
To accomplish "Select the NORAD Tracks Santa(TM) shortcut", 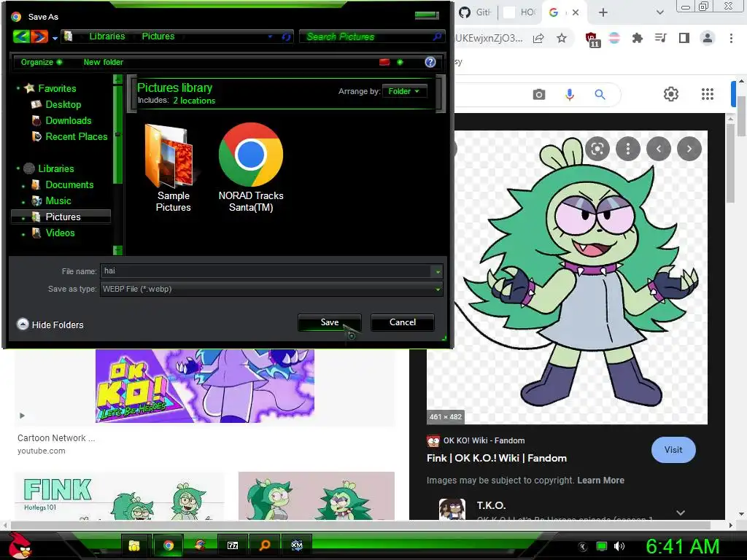I will click(x=251, y=167).
